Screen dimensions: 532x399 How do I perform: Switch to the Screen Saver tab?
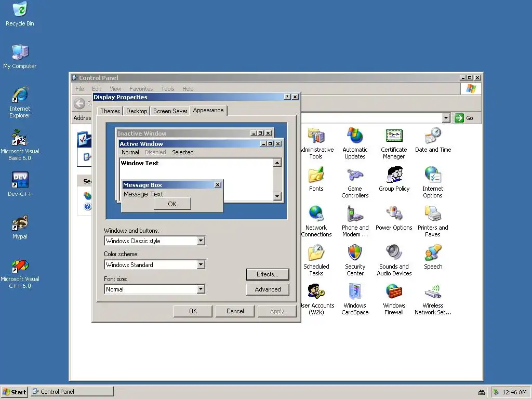click(x=170, y=111)
